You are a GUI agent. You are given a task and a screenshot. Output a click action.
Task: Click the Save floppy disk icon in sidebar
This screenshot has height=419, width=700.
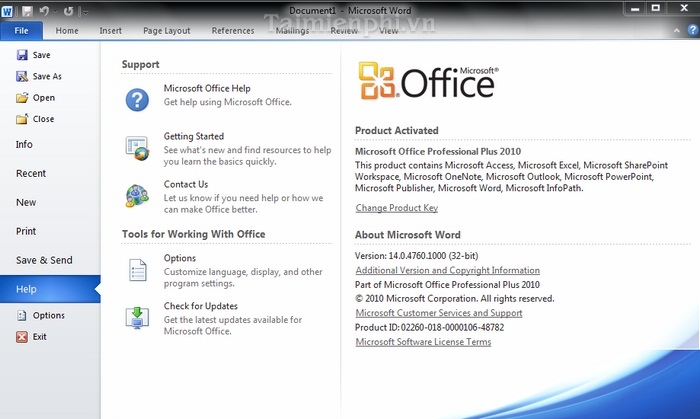tap(22, 55)
